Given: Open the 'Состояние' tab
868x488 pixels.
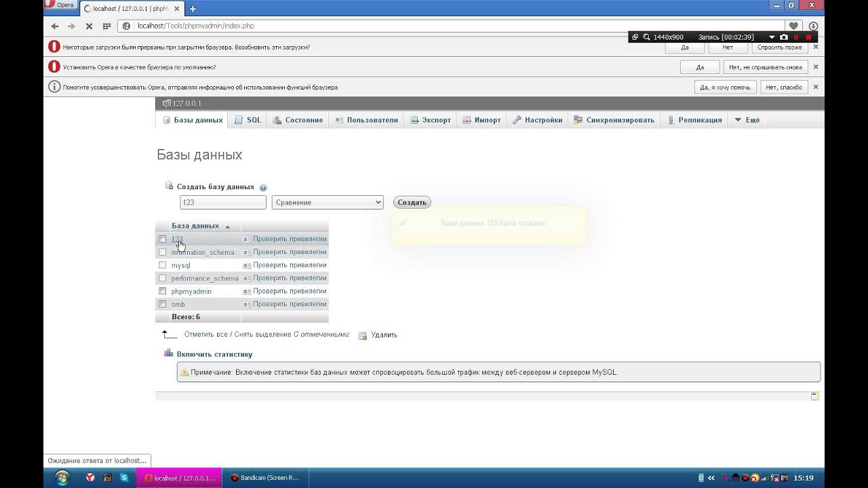Looking at the screenshot, I should point(298,120).
